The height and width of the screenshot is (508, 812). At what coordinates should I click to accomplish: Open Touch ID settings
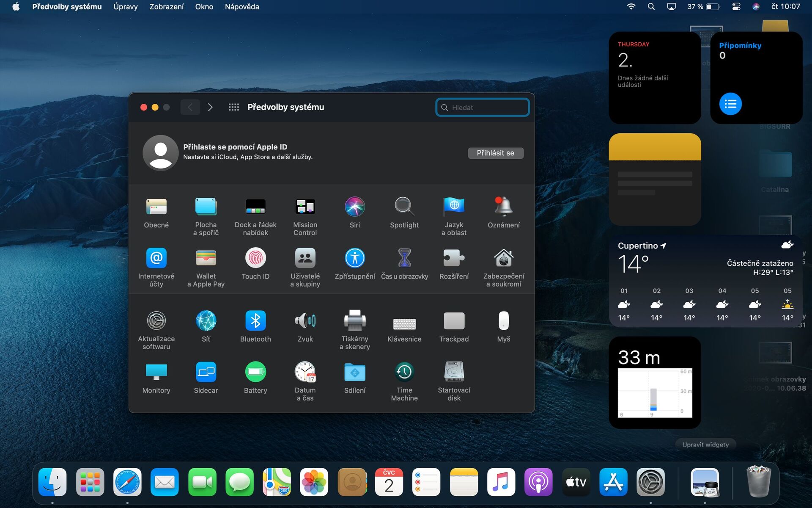tap(255, 258)
